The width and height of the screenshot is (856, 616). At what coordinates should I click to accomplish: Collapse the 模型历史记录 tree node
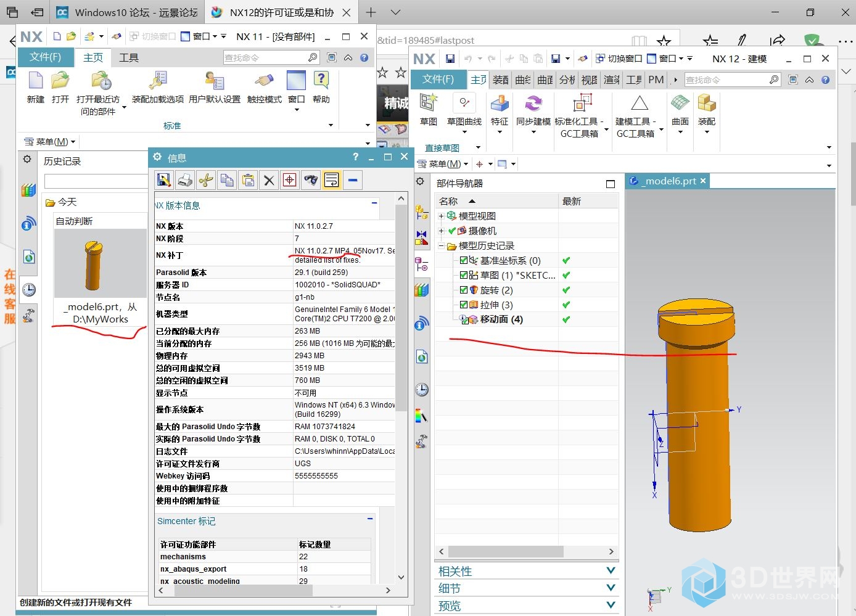441,245
